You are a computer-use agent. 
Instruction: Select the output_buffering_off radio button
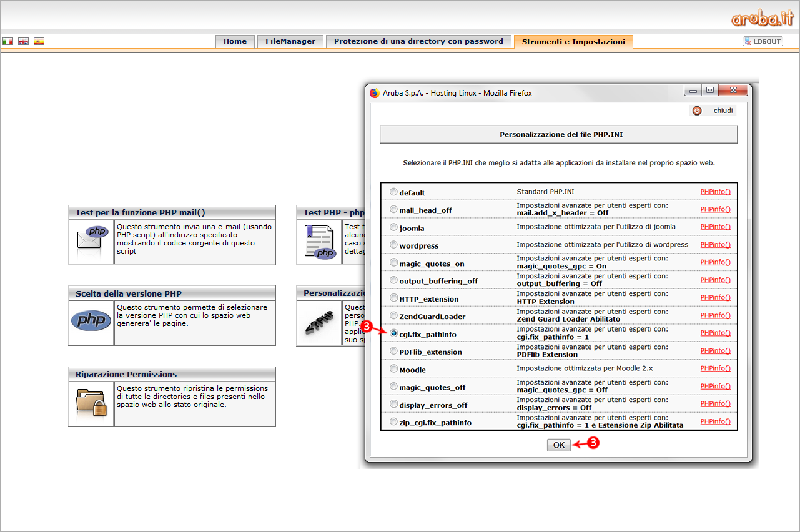(x=393, y=280)
